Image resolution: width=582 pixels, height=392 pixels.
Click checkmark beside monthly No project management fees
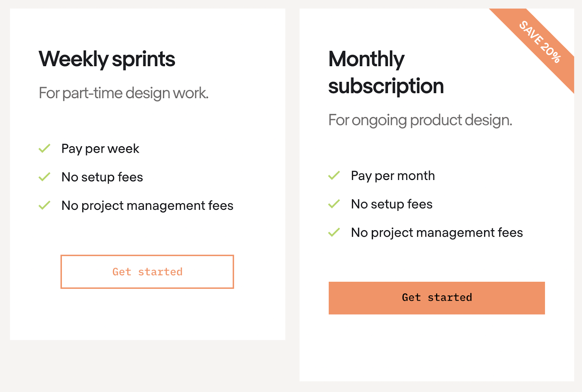click(334, 232)
